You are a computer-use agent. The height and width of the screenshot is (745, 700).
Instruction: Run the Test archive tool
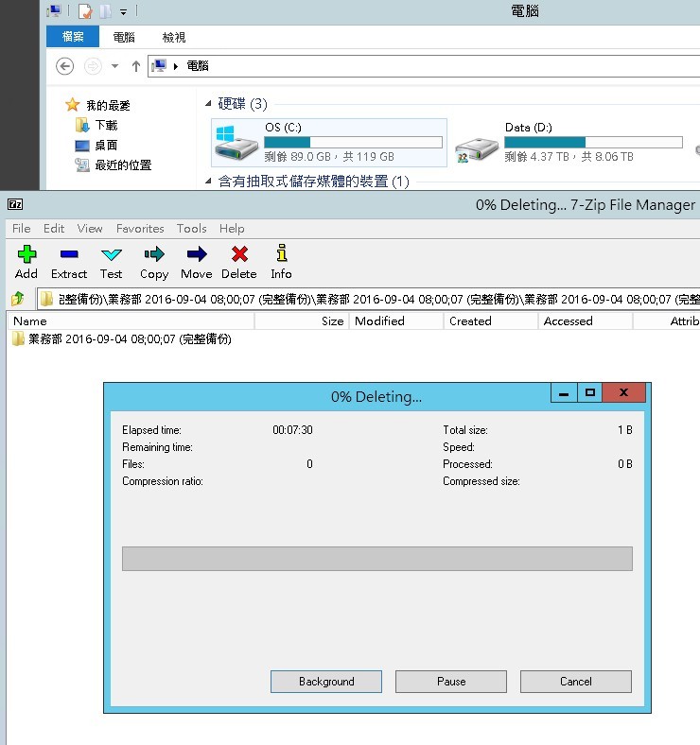(112, 254)
